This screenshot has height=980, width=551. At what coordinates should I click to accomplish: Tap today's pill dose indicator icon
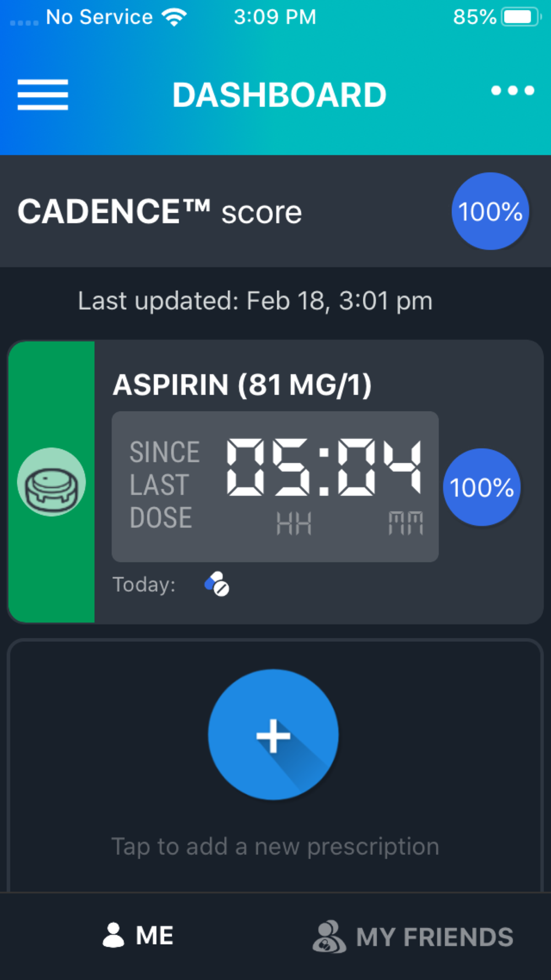(x=217, y=584)
